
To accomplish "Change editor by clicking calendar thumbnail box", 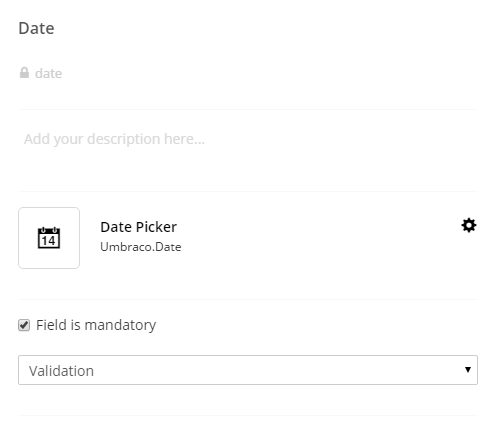I will pos(49,238).
